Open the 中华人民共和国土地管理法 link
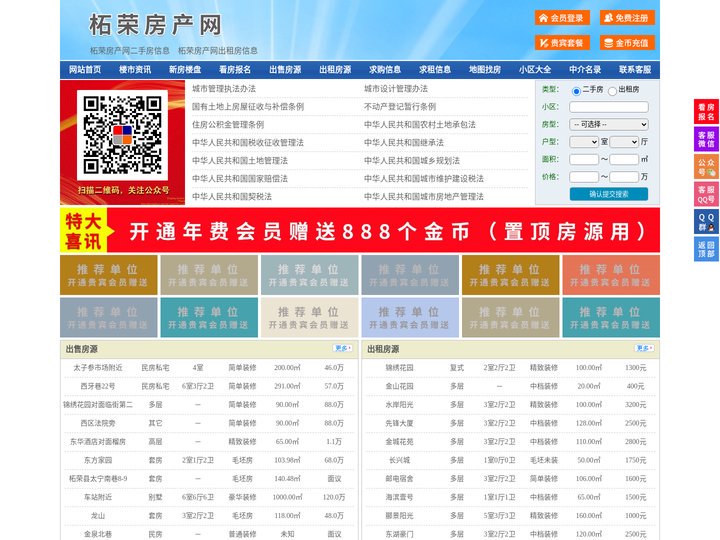Screen dimensions: 720x540 click(240, 160)
